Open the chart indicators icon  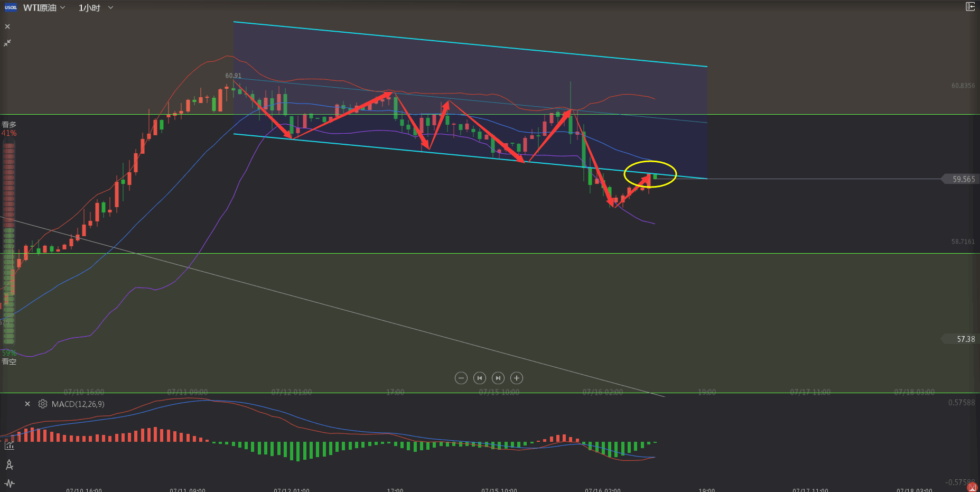click(10, 445)
